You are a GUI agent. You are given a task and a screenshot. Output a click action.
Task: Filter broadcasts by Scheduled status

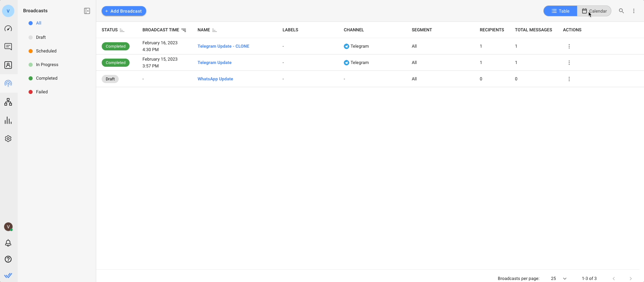point(46,51)
